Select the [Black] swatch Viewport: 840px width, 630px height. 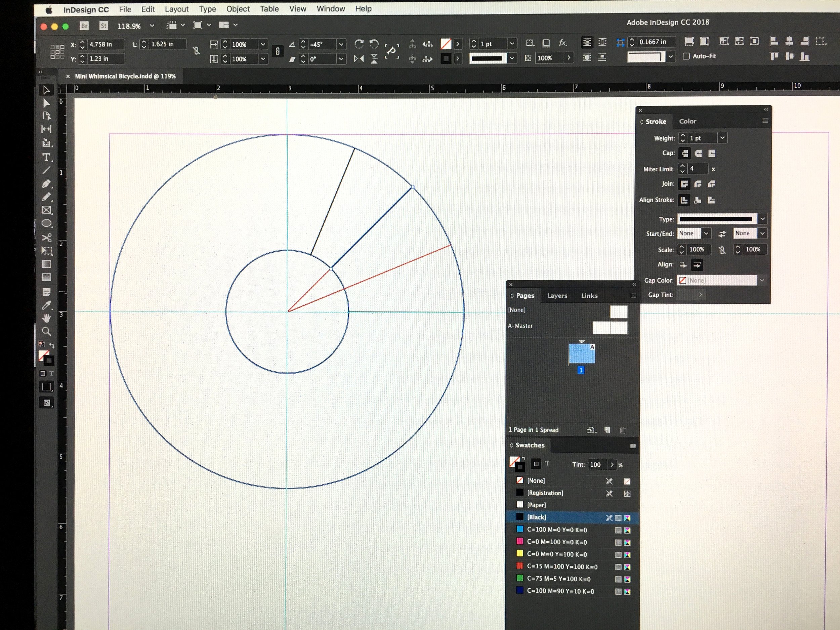pos(572,517)
